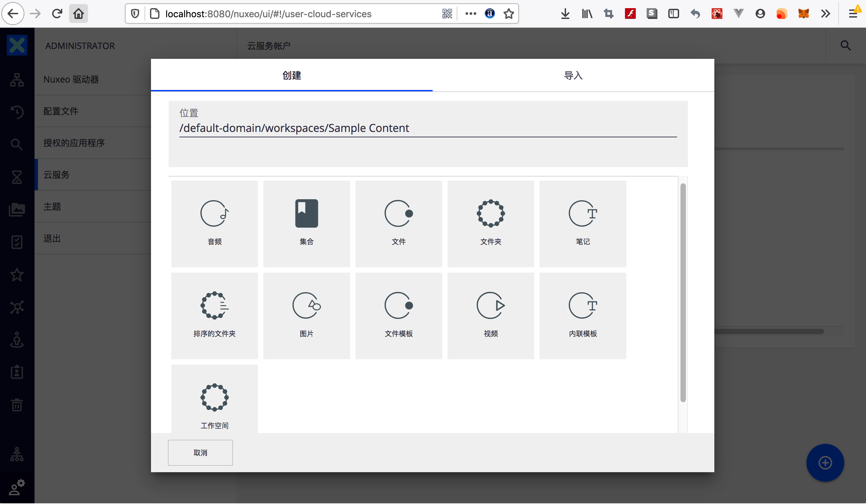Click the browser reload button

click(57, 14)
